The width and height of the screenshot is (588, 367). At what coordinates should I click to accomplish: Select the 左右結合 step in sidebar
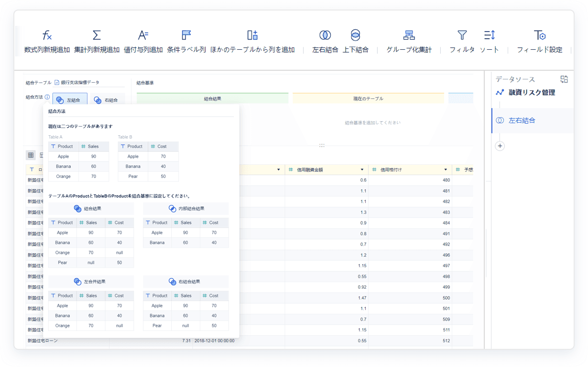pos(522,120)
